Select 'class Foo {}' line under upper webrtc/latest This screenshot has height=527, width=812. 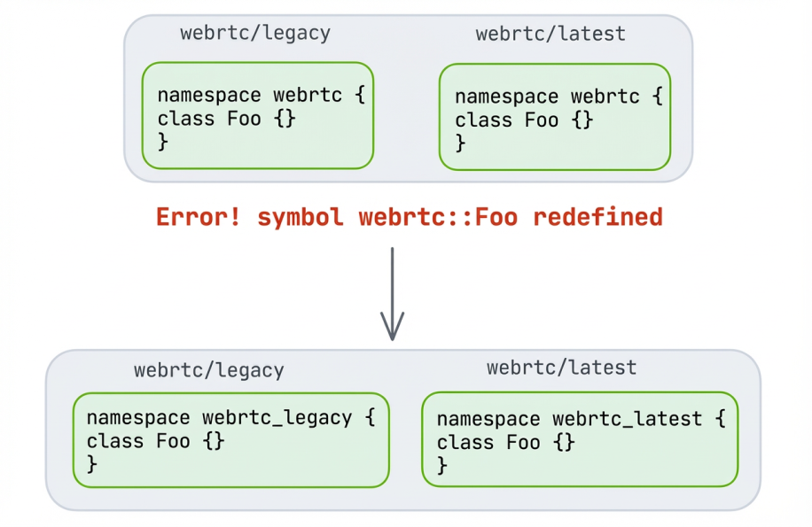coord(524,120)
